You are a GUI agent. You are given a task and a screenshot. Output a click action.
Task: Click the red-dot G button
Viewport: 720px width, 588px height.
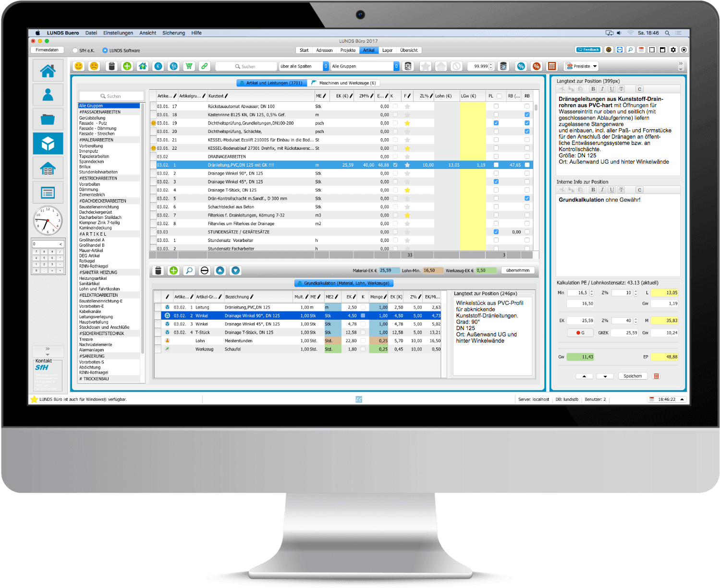(580, 333)
